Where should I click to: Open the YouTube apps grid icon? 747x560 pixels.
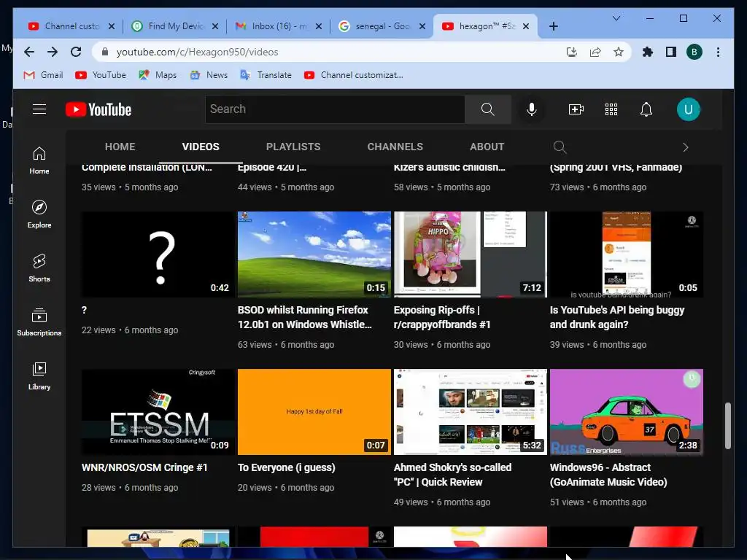tap(611, 109)
